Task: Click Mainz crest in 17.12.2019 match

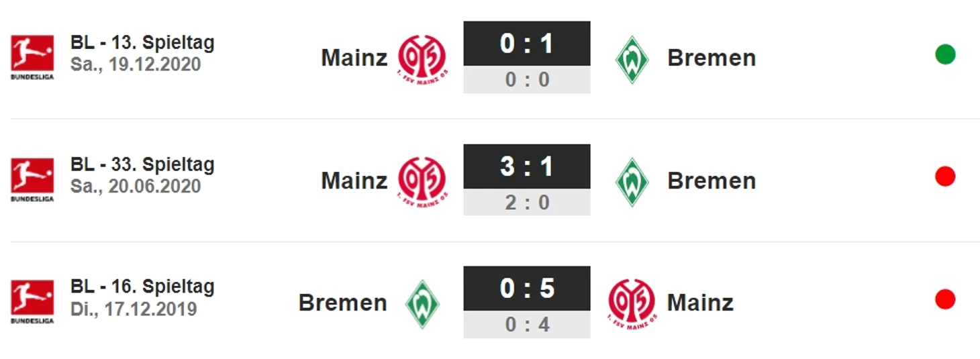Action: coord(632,303)
